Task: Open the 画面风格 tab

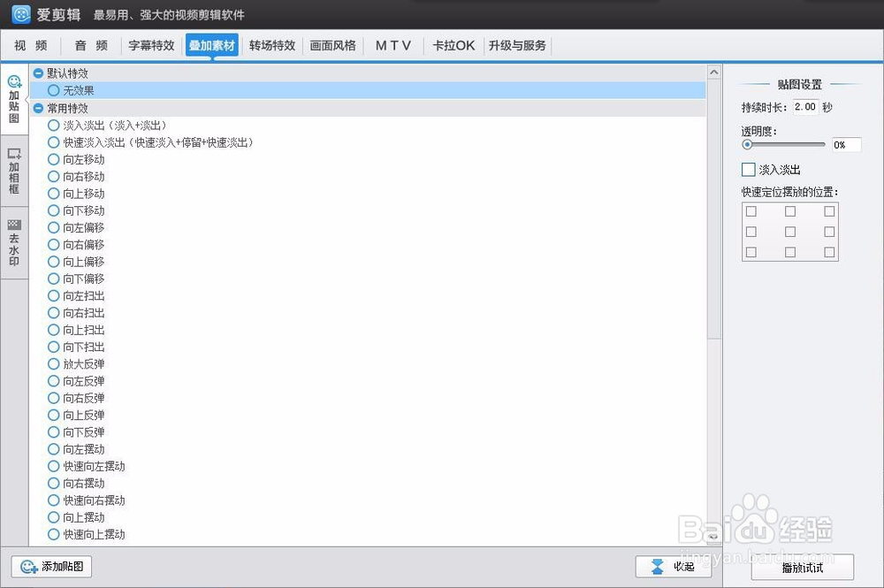Action: [x=332, y=46]
